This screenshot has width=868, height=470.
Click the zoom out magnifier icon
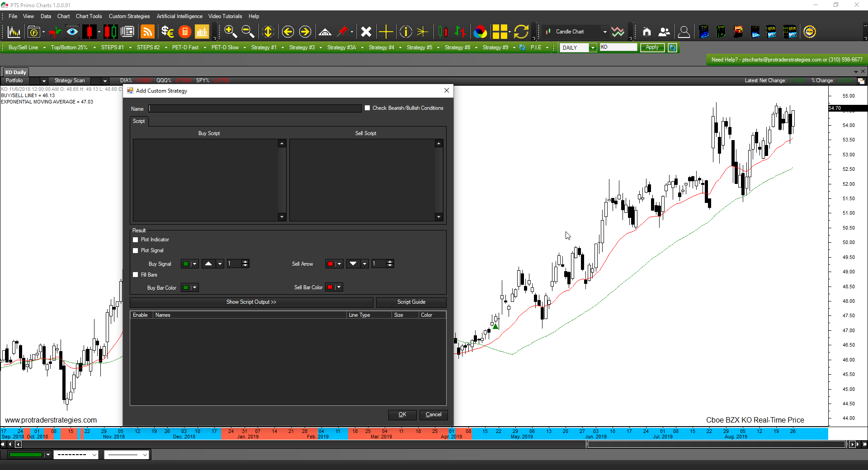248,32
